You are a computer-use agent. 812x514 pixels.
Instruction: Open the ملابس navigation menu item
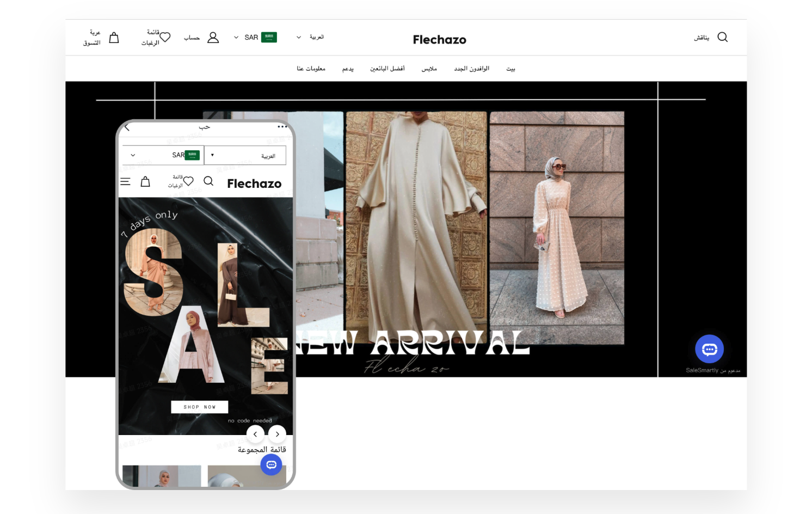[x=429, y=69]
